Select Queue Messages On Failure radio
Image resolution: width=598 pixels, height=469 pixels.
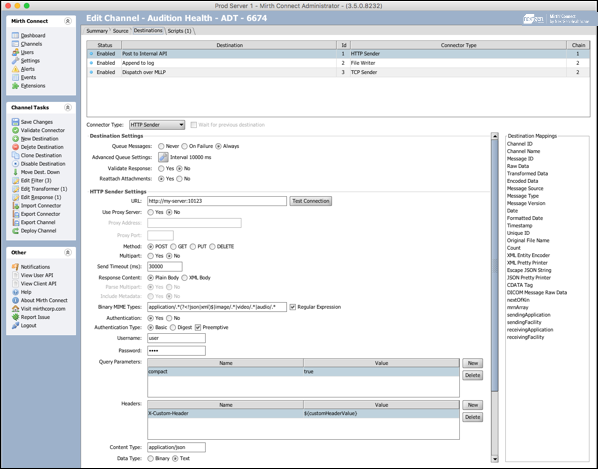point(185,146)
